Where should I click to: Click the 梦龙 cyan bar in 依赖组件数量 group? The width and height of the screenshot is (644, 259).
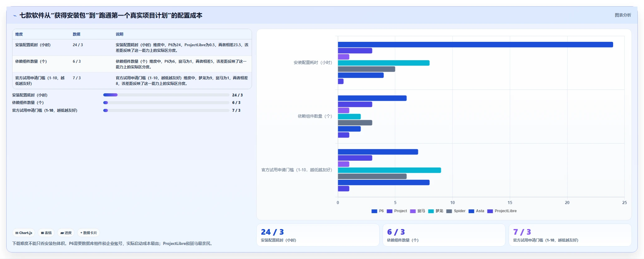pyautogui.click(x=349, y=117)
